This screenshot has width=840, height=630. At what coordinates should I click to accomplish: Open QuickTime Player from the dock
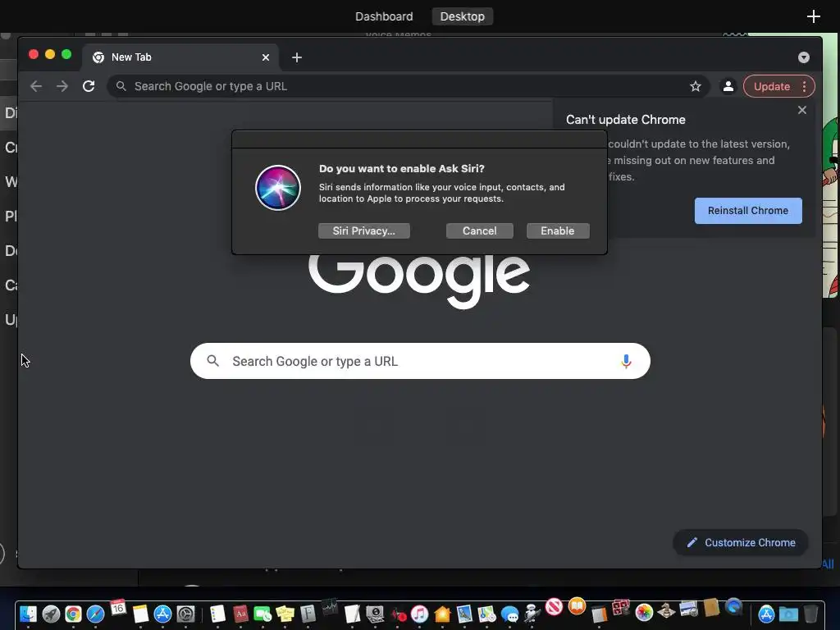pos(734,606)
